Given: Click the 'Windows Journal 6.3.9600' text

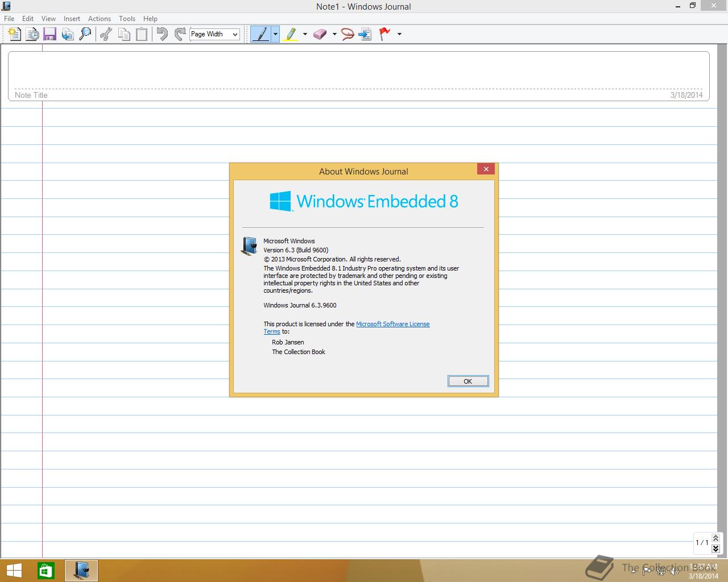Looking at the screenshot, I should [300, 305].
